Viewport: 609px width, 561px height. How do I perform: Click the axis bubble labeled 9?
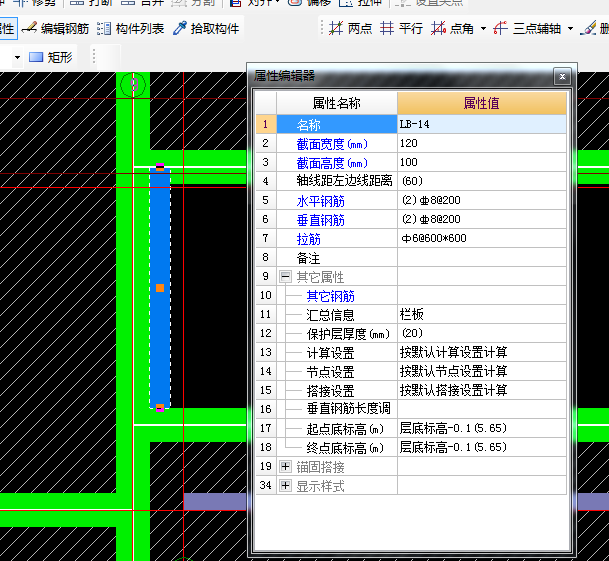pos(133,85)
